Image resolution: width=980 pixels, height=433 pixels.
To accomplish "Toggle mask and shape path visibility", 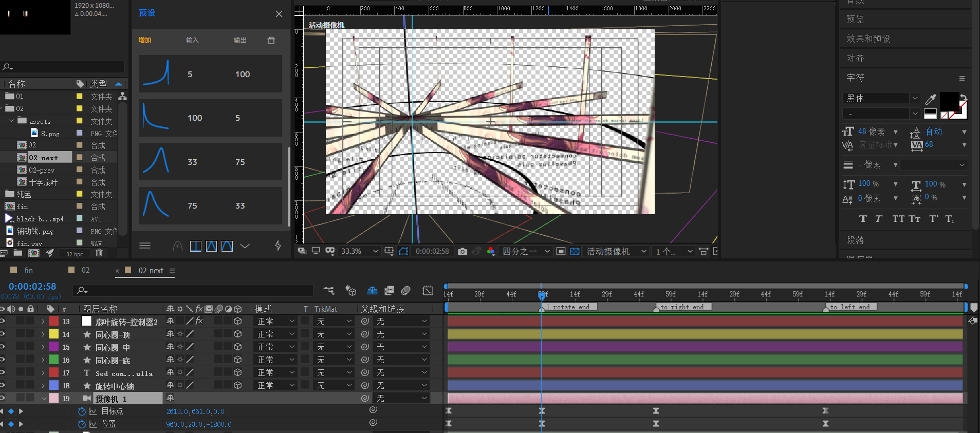I will point(403,251).
